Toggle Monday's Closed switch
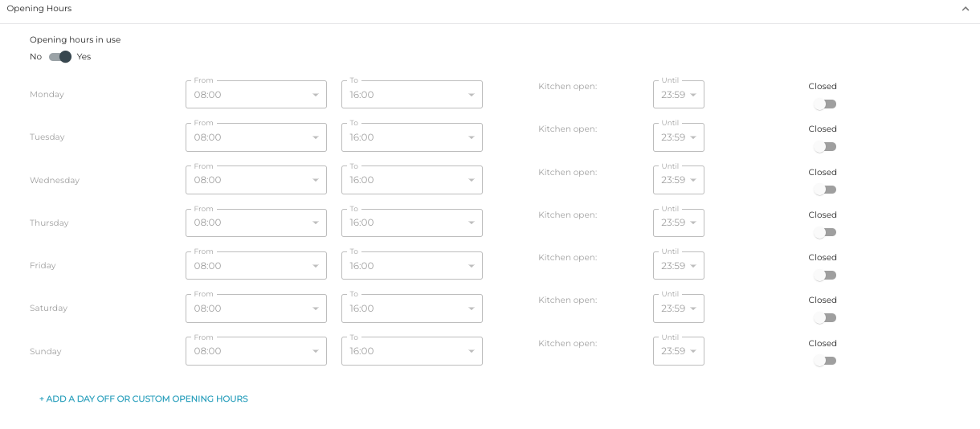 pyautogui.click(x=825, y=104)
